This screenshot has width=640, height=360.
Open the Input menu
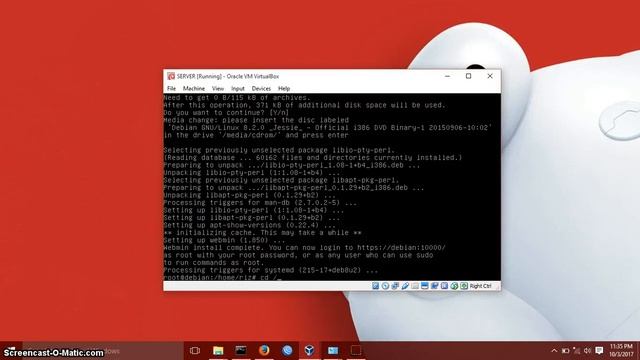[x=238, y=89]
